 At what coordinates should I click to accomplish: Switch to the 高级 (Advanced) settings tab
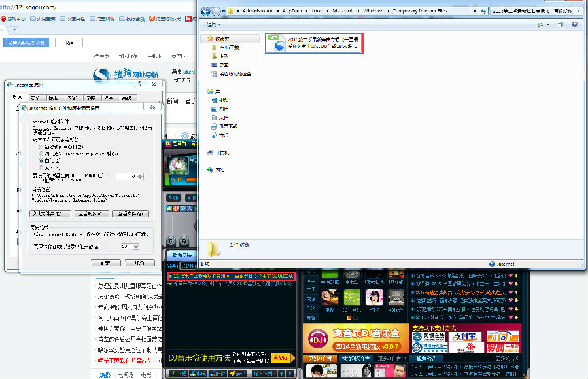click(x=125, y=98)
